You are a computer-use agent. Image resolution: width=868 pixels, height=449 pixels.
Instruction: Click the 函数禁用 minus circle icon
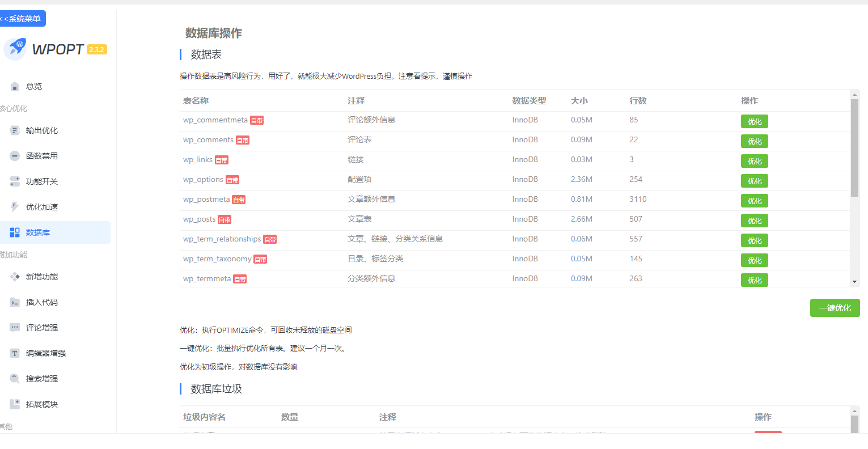(15, 156)
